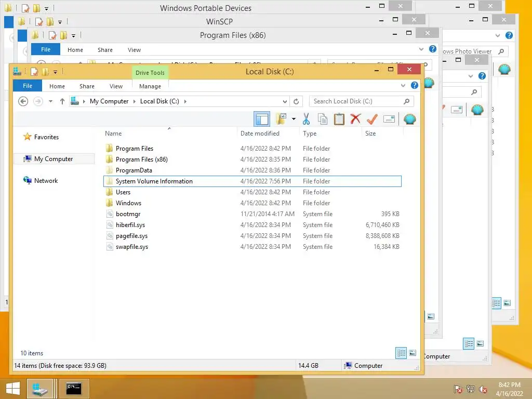Image resolution: width=532 pixels, height=399 pixels.
Task: Click the Cut scissors icon
Action: [x=306, y=119]
